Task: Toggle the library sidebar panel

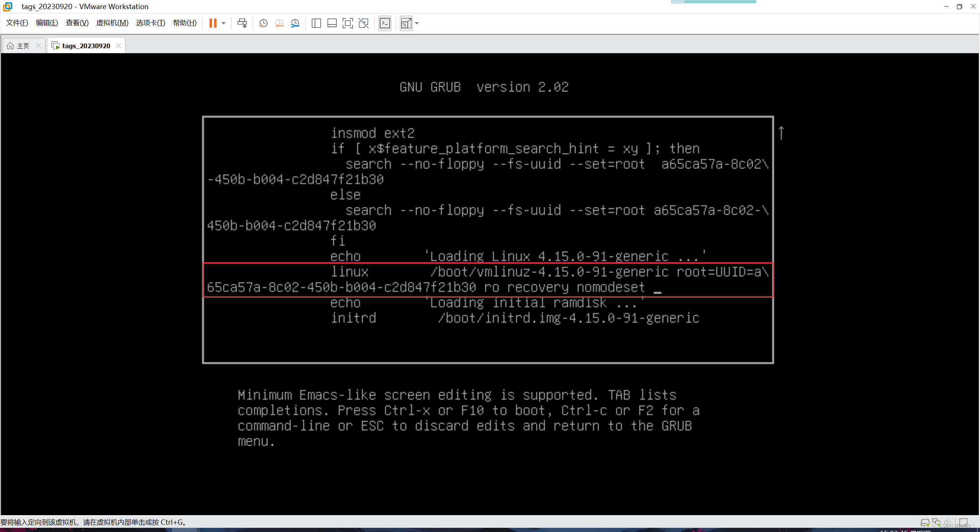Action: click(316, 23)
